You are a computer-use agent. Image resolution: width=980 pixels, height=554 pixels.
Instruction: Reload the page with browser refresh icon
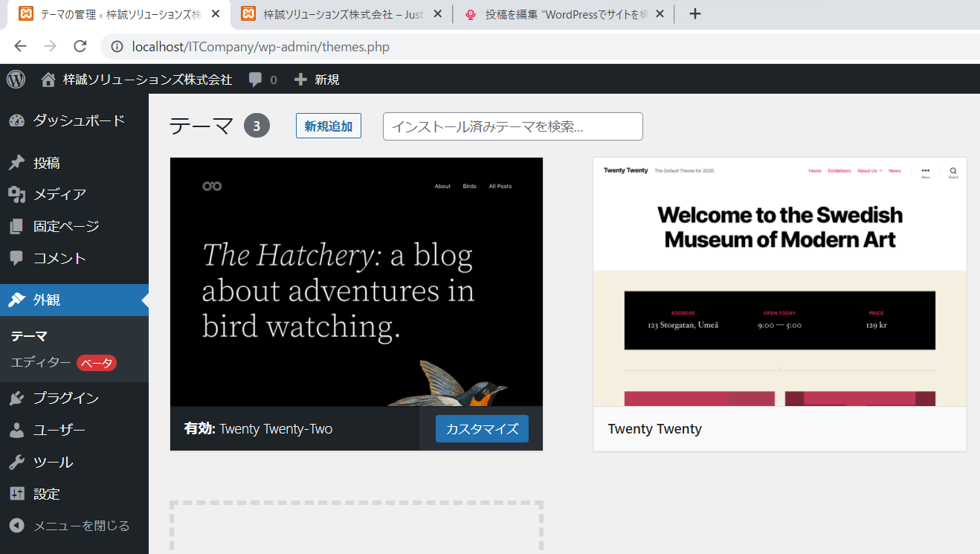[80, 46]
